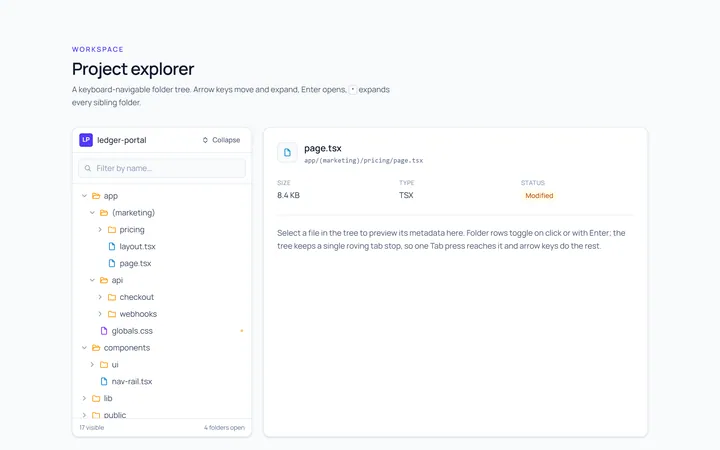Click the (marketing) folder icon
The width and height of the screenshot is (720, 450).
[104, 213]
